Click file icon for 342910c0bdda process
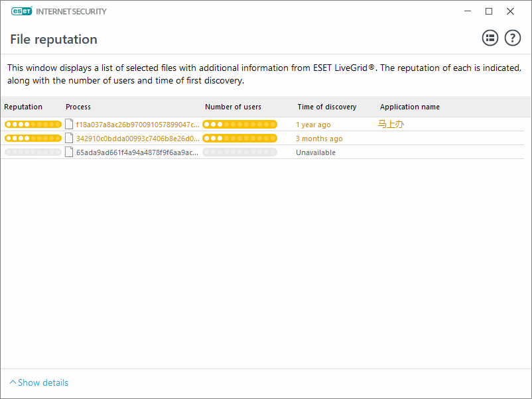The image size is (532, 399). 69,139
